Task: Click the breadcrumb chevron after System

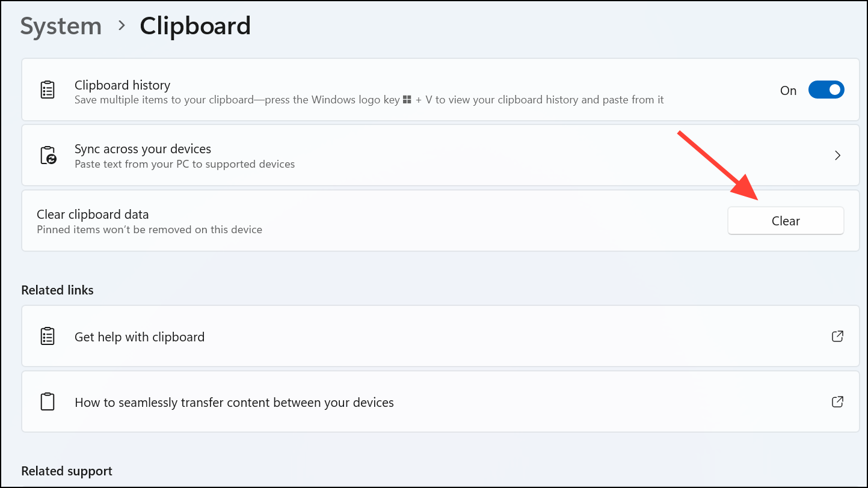Action: pyautogui.click(x=122, y=26)
